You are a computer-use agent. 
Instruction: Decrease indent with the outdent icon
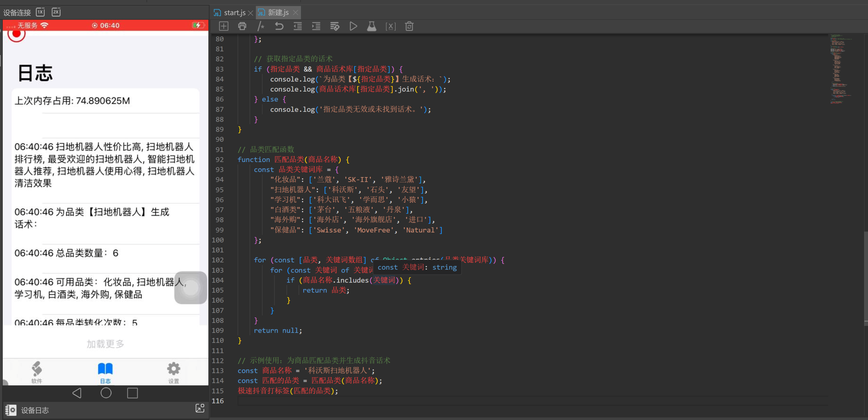point(298,26)
